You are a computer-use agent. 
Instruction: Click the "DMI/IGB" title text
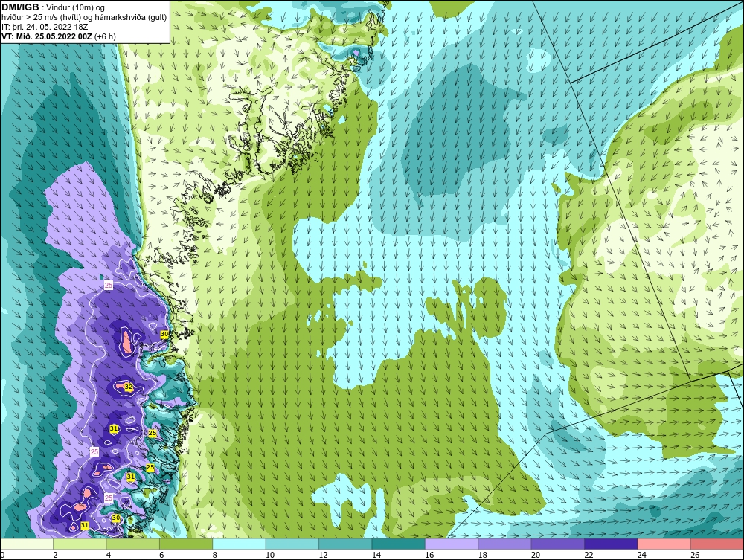[x=20, y=7]
